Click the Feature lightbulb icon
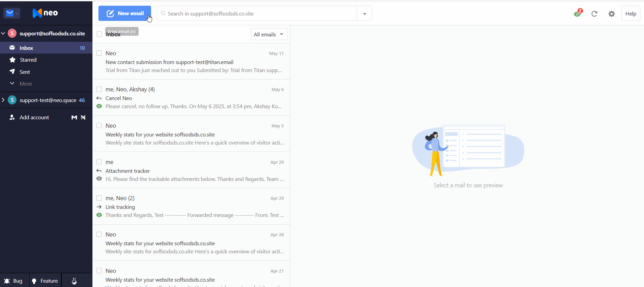Viewport: 644px width, 287px height. point(34,281)
